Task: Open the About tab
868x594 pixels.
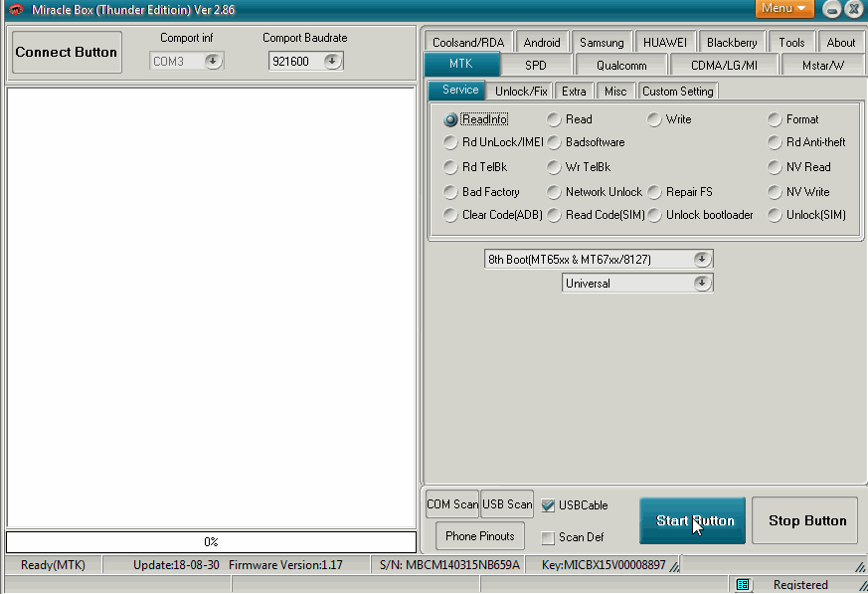Action: 841,42
